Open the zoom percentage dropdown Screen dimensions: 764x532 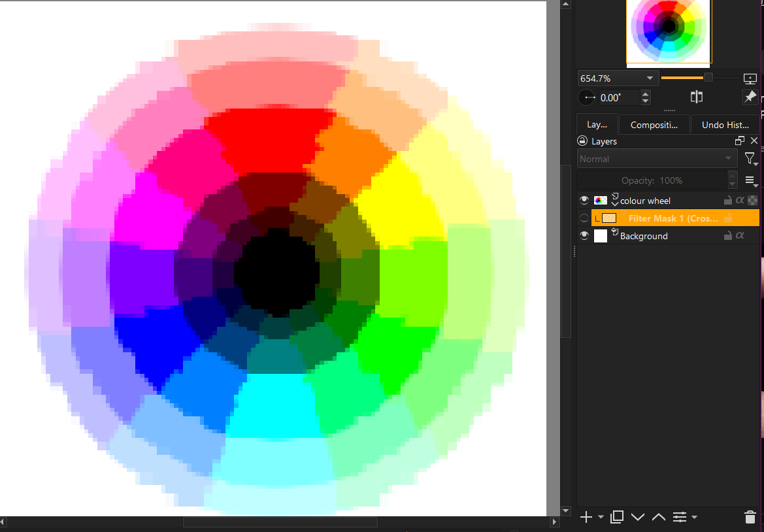pyautogui.click(x=650, y=78)
